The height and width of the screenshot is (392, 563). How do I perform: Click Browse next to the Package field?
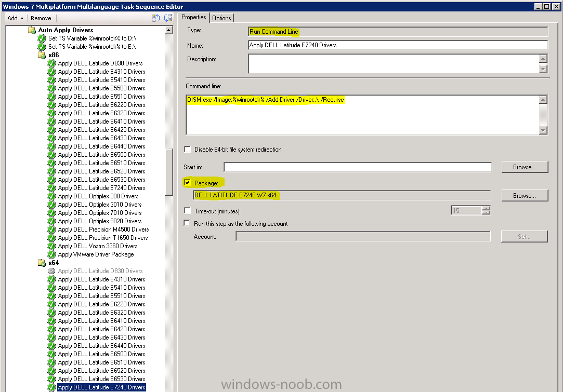click(x=525, y=195)
